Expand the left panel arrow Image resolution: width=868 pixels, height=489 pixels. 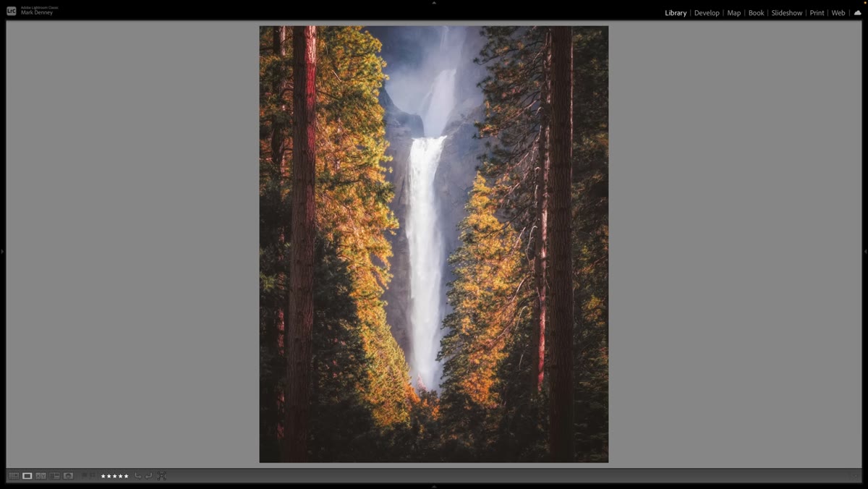[2, 251]
